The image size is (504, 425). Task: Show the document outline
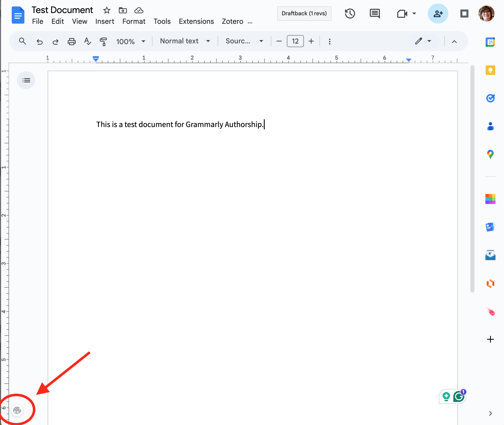pyautogui.click(x=26, y=80)
